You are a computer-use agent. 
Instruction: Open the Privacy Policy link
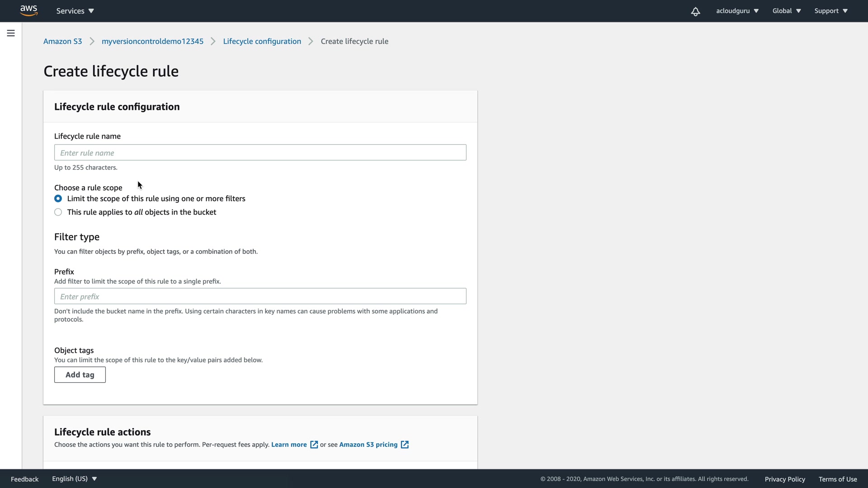[x=784, y=479]
